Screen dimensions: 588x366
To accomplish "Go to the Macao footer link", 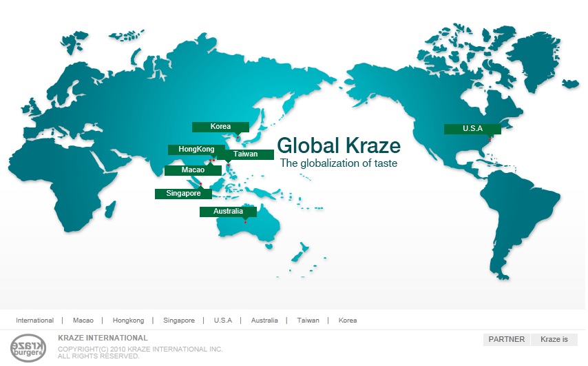I will pyautogui.click(x=83, y=321).
